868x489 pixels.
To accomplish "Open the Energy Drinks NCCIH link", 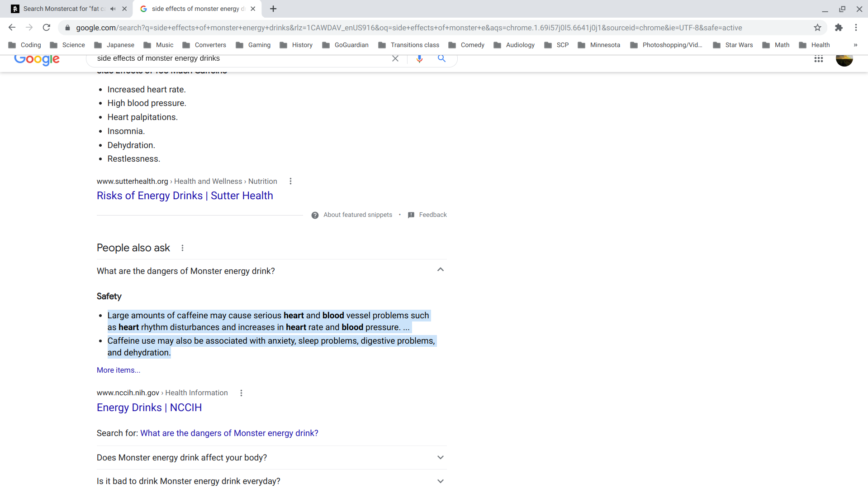I will [x=149, y=407].
